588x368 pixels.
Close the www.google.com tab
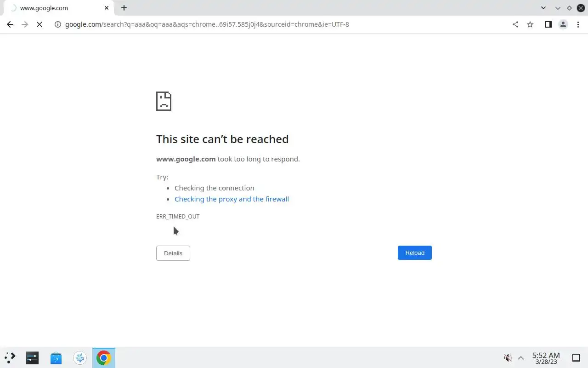point(107,8)
